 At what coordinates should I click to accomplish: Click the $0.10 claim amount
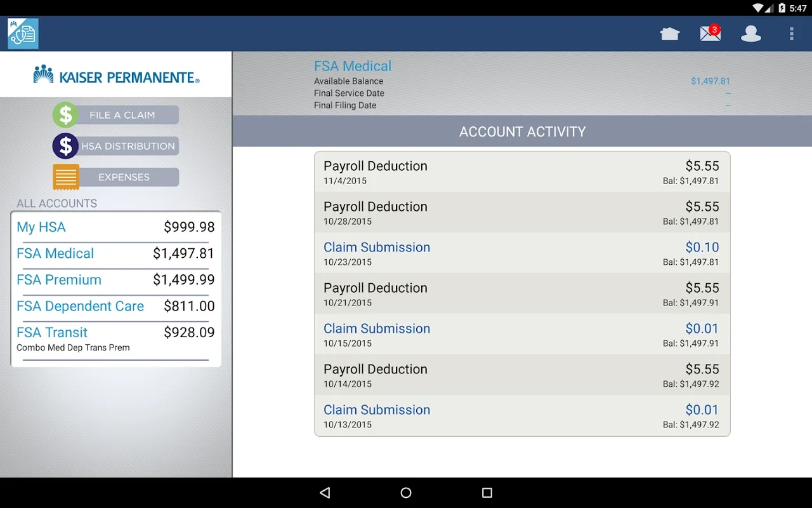click(702, 247)
